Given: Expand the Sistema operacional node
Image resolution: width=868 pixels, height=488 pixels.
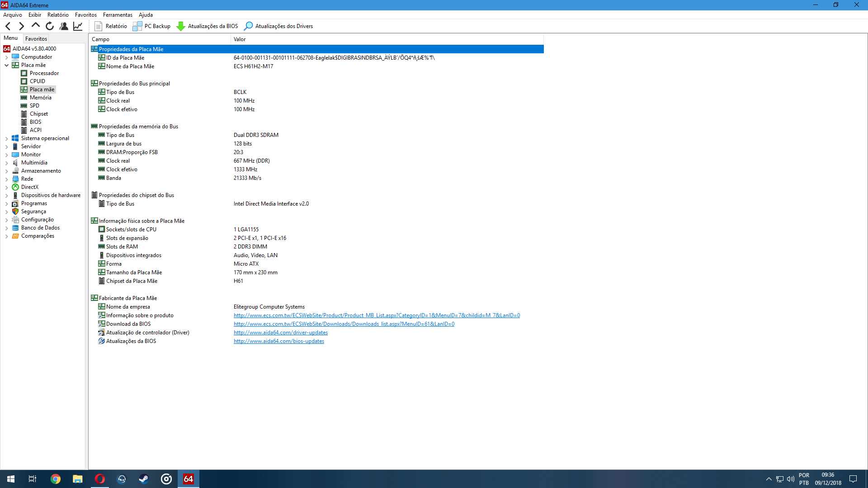Looking at the screenshot, I should pos(6,139).
